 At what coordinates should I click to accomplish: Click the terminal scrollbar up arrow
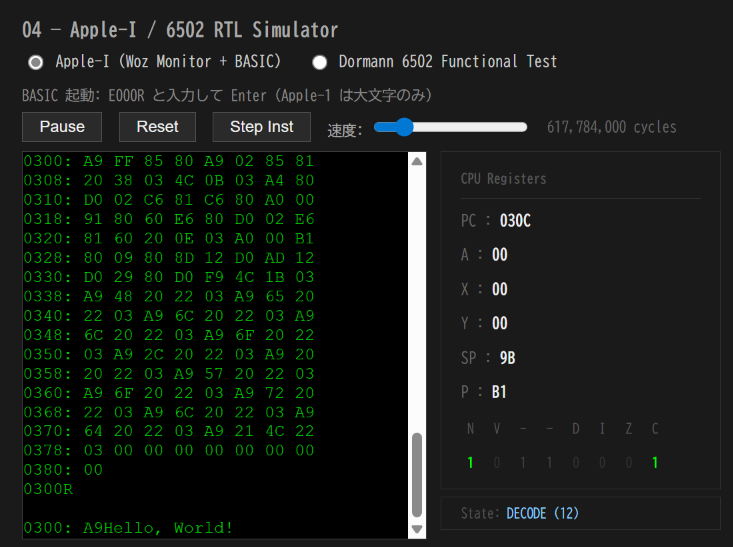tap(417, 162)
